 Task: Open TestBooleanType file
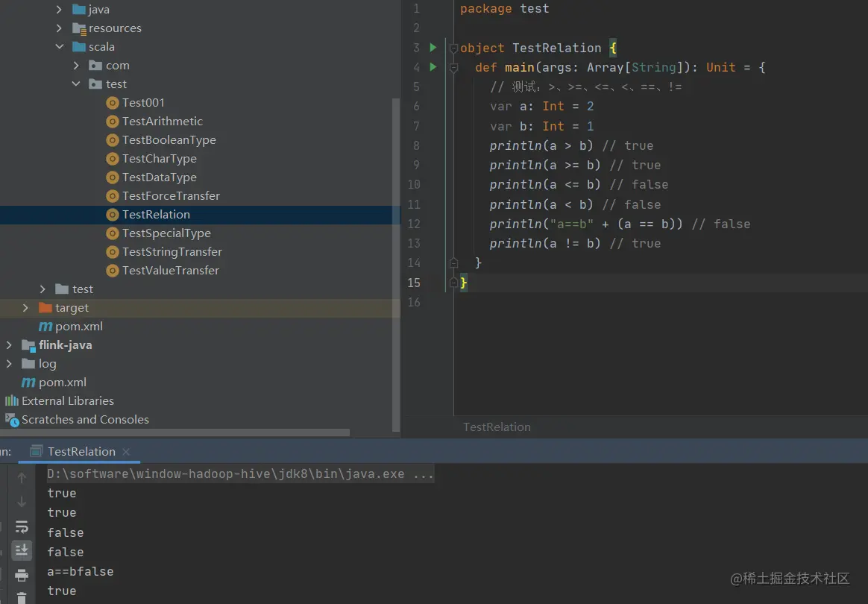[169, 140]
